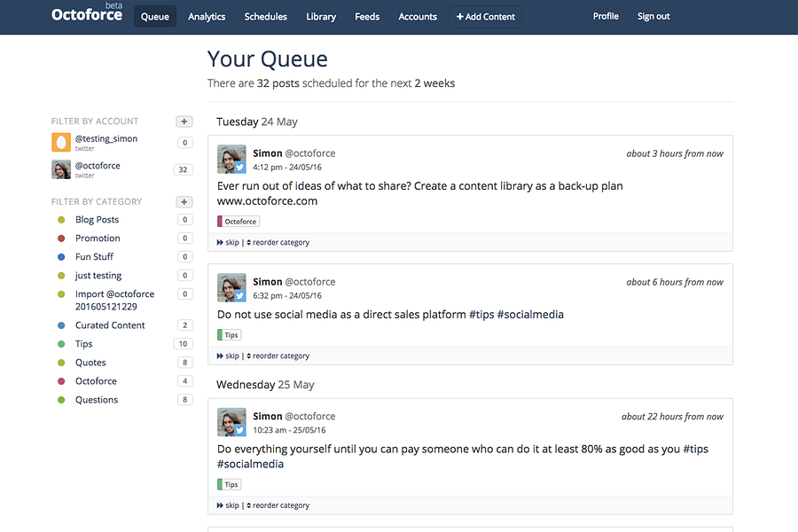Click the Tips count badge 10
Screen dimensions: 798x532
point(184,344)
